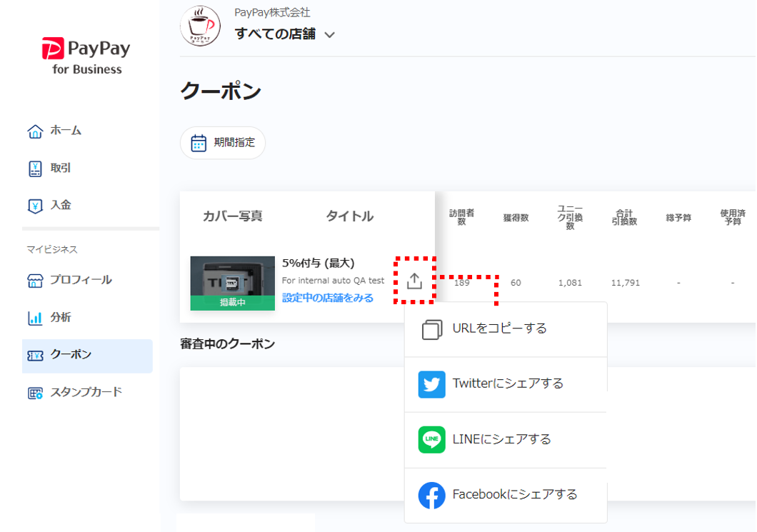The image size is (757, 532).
Task: Click the For internal auto QA test description
Action: pos(333,281)
